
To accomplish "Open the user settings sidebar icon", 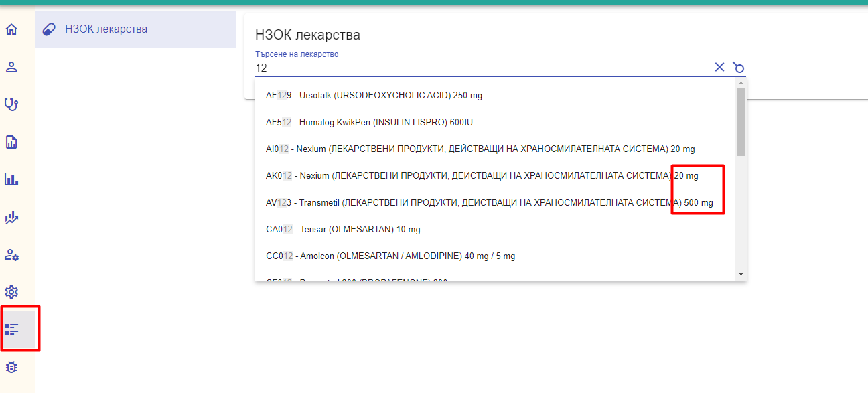I will click(x=11, y=254).
